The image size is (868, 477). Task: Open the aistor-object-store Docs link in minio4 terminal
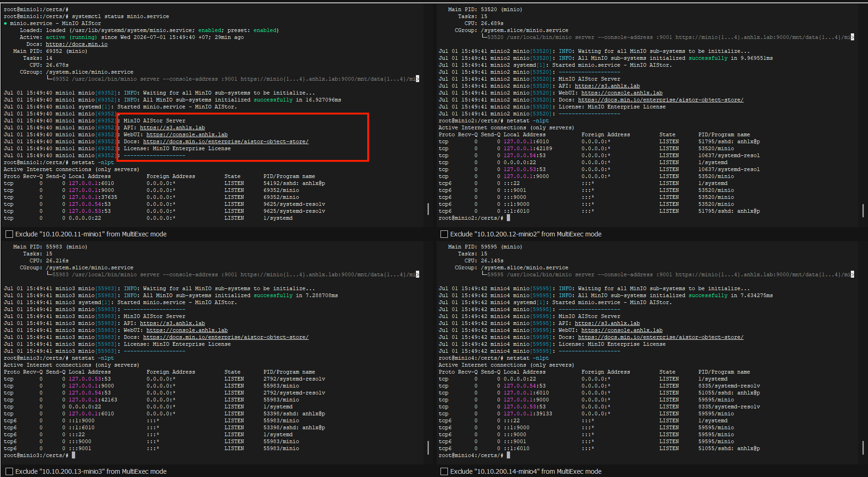(661, 337)
